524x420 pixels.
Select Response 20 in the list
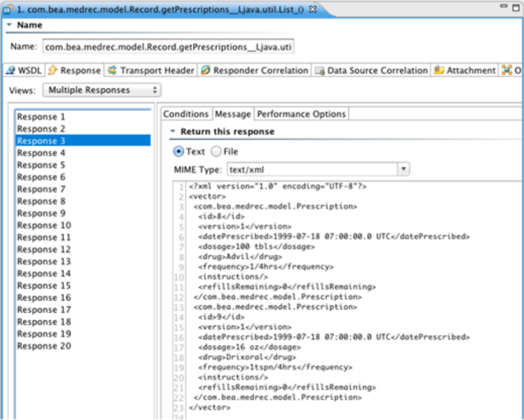83,346
